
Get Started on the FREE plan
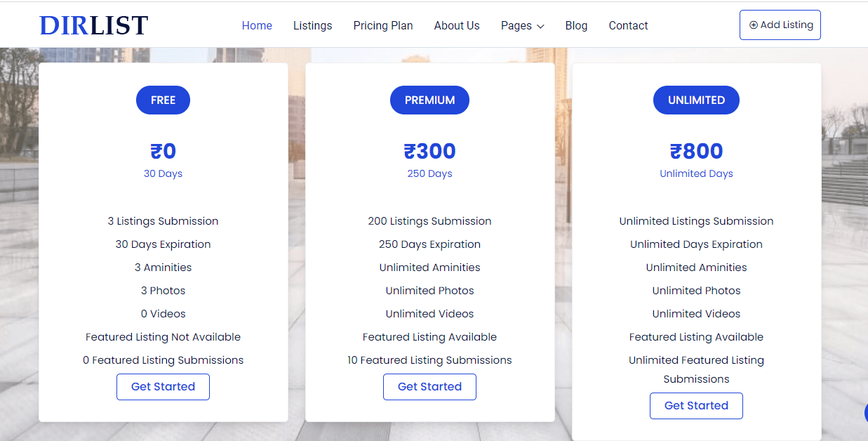163,386
